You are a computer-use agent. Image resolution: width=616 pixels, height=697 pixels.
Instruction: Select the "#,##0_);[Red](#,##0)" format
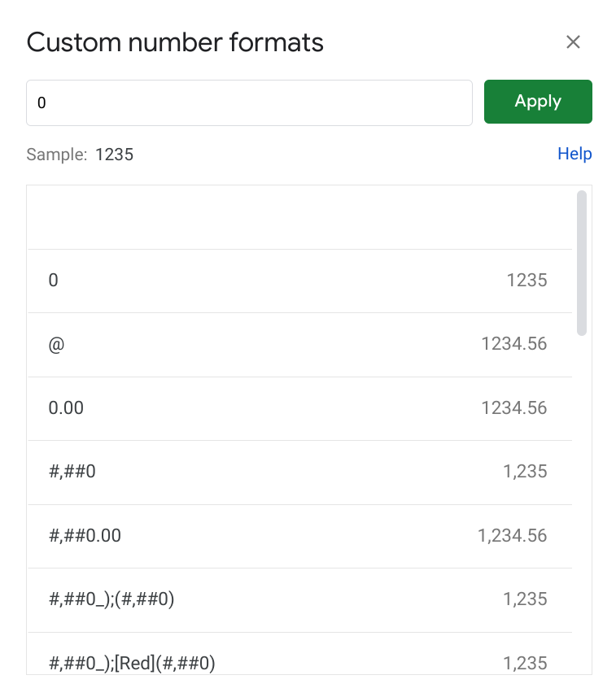(133, 663)
